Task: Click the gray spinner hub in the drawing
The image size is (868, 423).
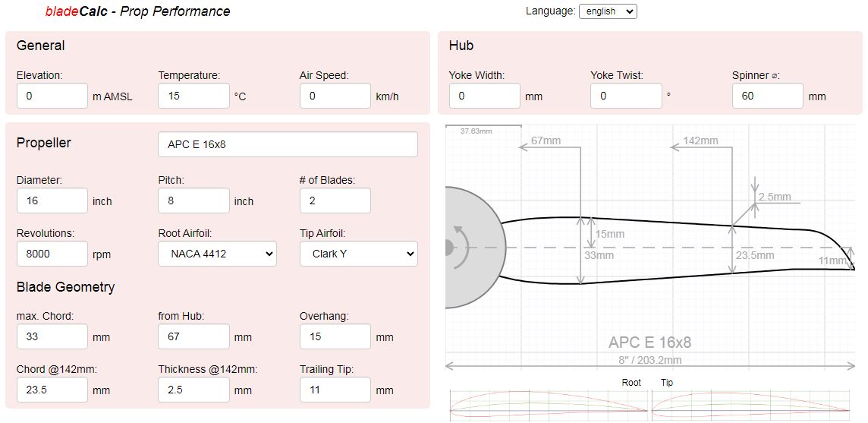Action: (475, 248)
